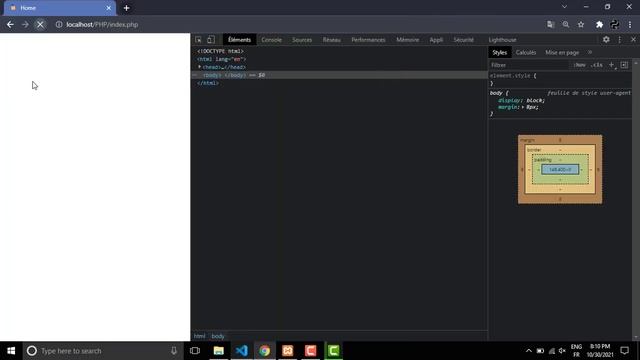Click the styles pane vertical scrollbar
Image resolution: width=640 pixels, height=360 pixels.
636,200
